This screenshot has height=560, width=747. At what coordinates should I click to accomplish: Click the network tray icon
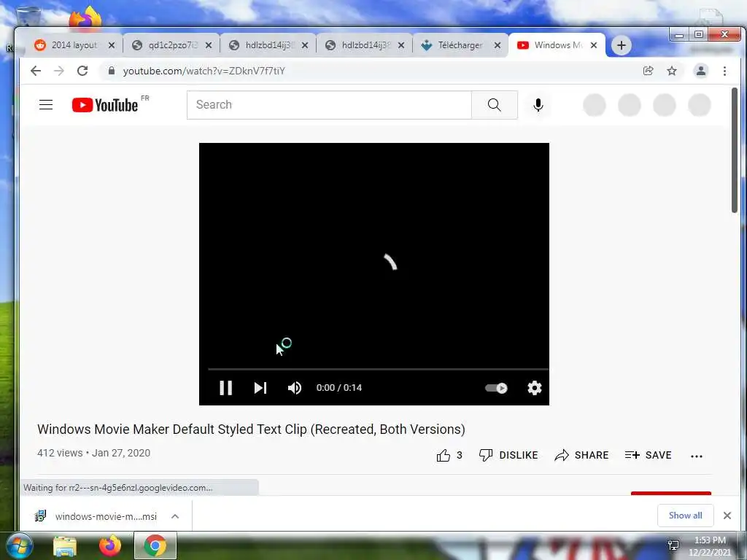tap(673, 545)
